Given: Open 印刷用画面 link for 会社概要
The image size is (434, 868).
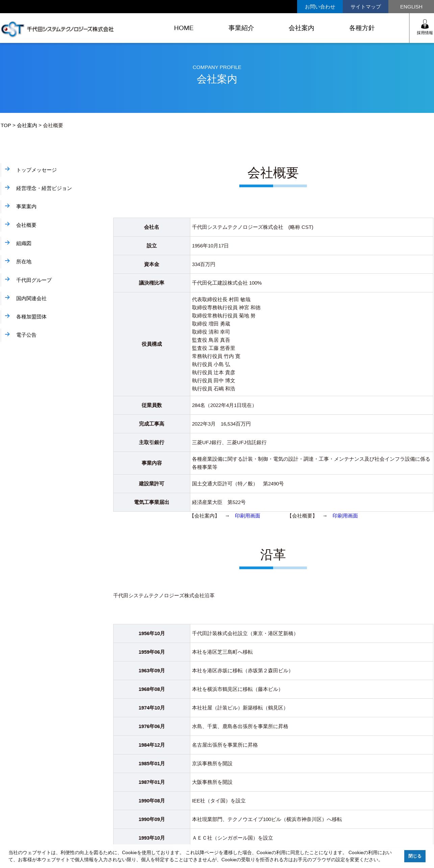Looking at the screenshot, I should point(345,516).
